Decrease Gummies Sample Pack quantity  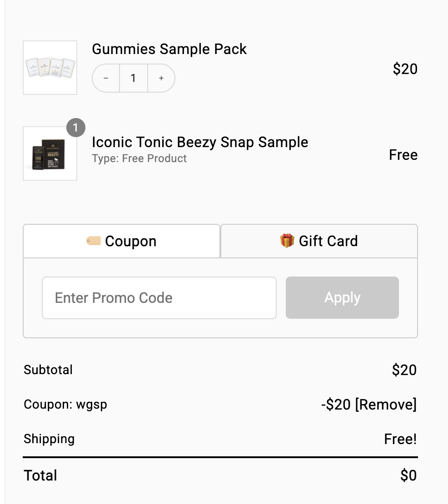tap(106, 78)
